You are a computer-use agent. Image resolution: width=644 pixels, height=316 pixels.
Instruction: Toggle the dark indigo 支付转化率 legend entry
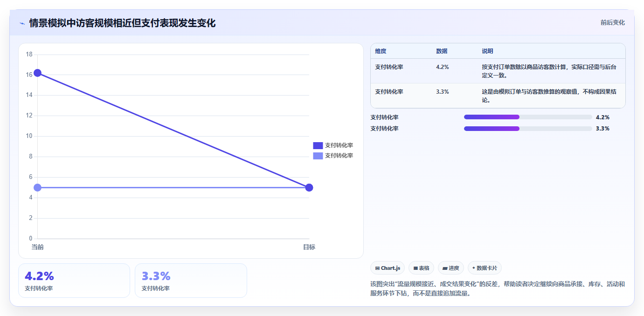click(x=333, y=145)
